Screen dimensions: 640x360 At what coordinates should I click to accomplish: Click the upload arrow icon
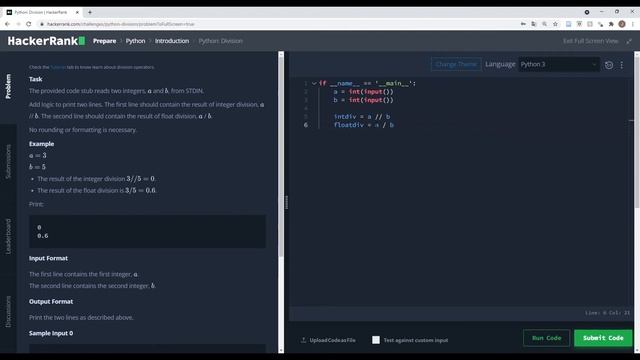[303, 340]
